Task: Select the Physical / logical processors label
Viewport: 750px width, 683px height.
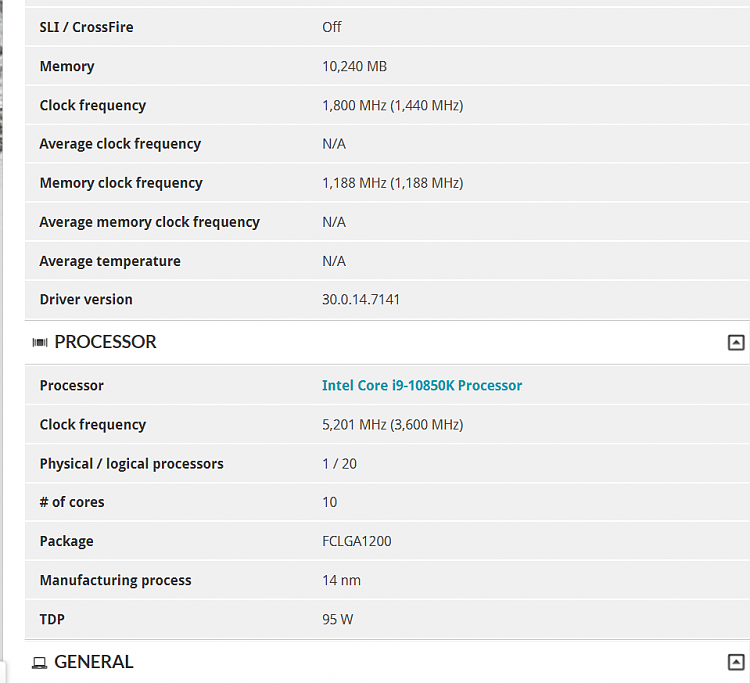Action: (132, 464)
